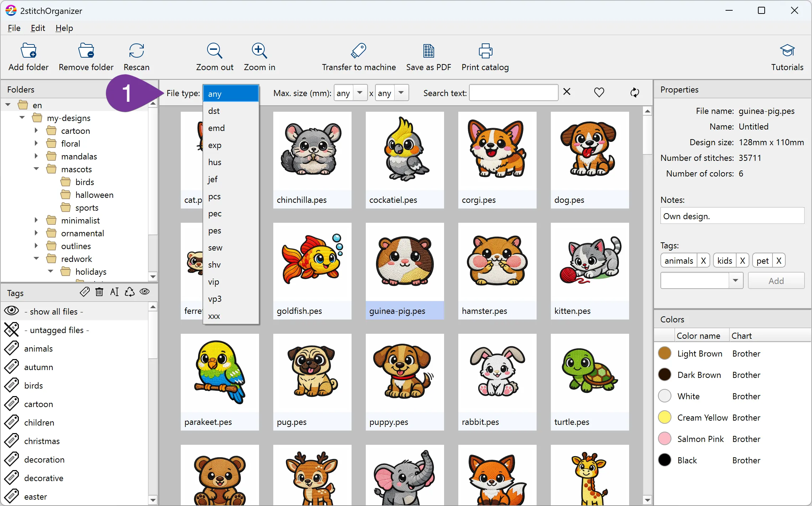Select the goldfish.pes thumbnail

[x=312, y=271]
